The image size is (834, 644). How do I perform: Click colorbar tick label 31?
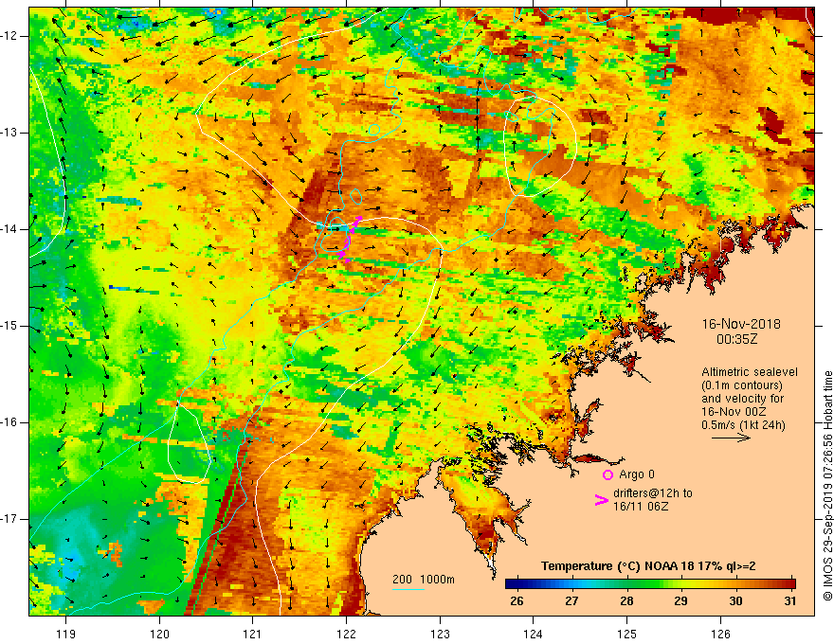click(790, 601)
